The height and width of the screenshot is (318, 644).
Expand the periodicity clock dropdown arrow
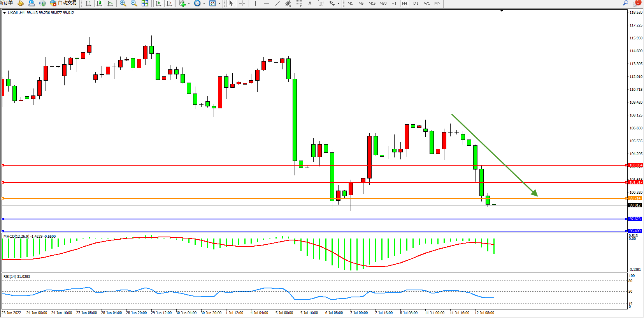click(204, 4)
